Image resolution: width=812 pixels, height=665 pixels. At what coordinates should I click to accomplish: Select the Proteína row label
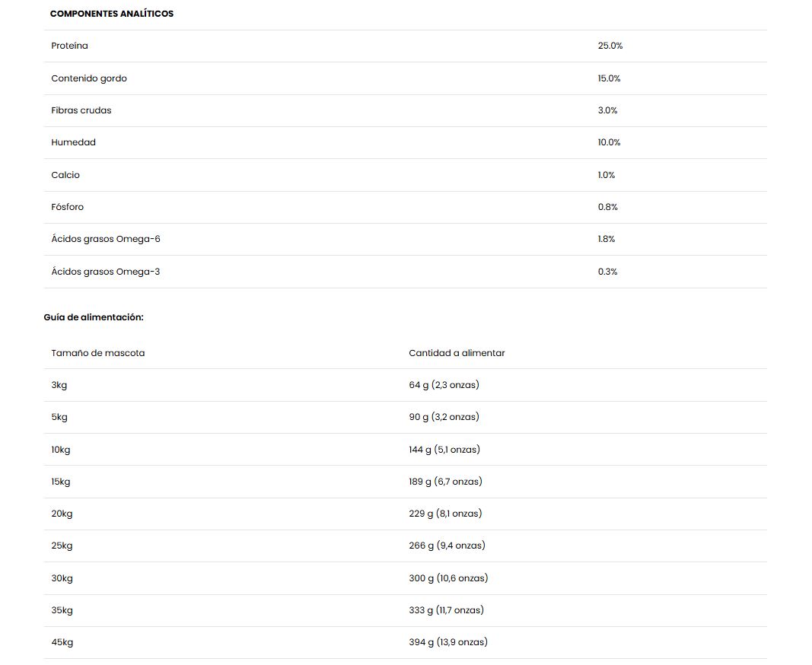[69, 46]
